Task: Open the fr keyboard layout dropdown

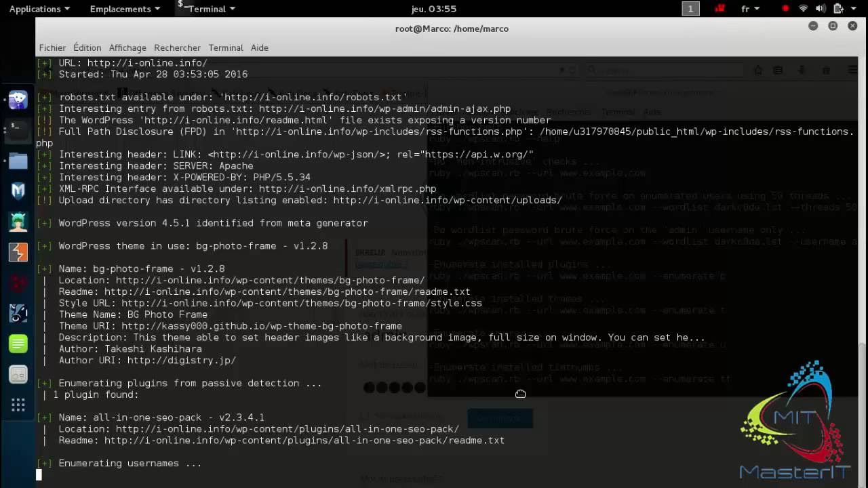Action: [x=750, y=9]
